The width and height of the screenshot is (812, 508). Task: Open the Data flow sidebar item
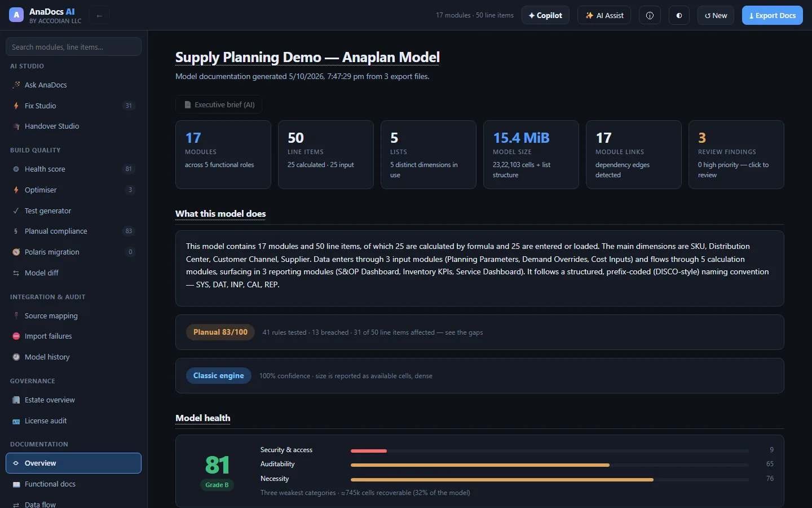[73, 504]
